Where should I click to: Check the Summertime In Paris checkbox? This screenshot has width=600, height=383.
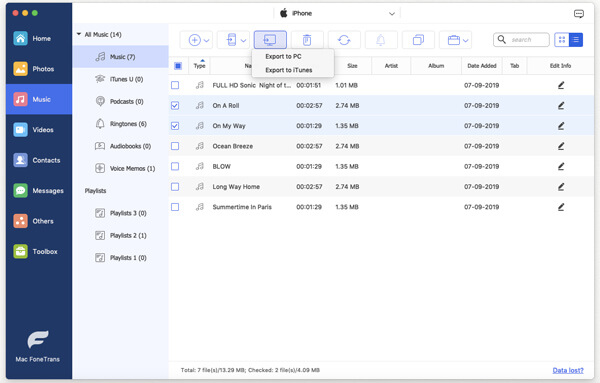click(175, 207)
